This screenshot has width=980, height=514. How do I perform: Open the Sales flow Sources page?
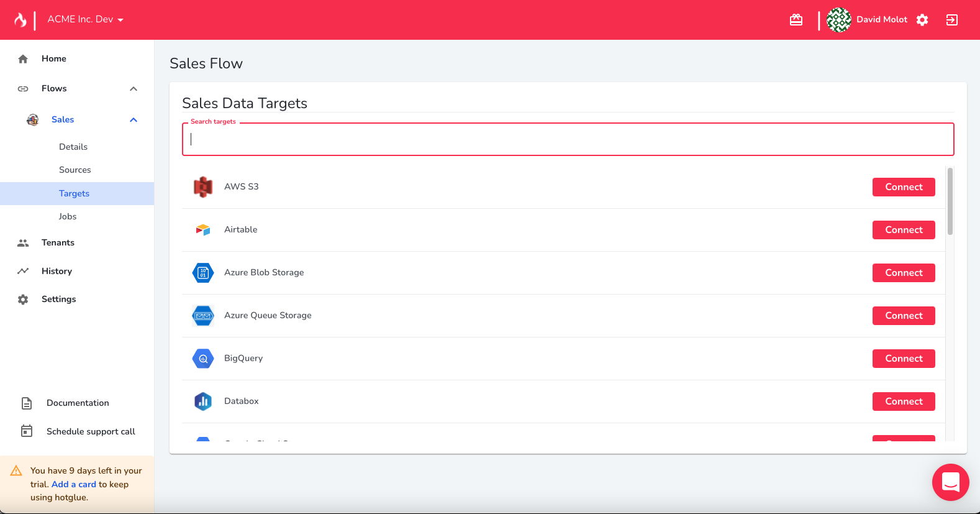[75, 170]
